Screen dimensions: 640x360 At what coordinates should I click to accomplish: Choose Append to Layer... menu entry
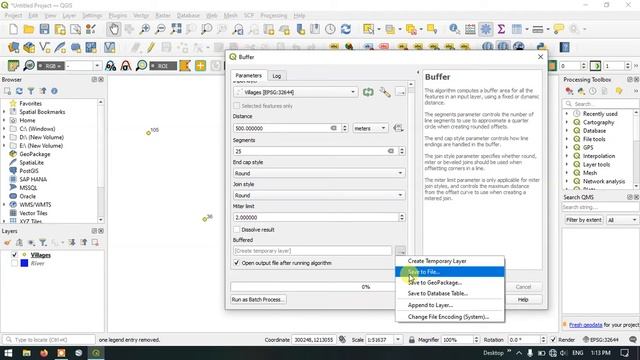coord(450,305)
